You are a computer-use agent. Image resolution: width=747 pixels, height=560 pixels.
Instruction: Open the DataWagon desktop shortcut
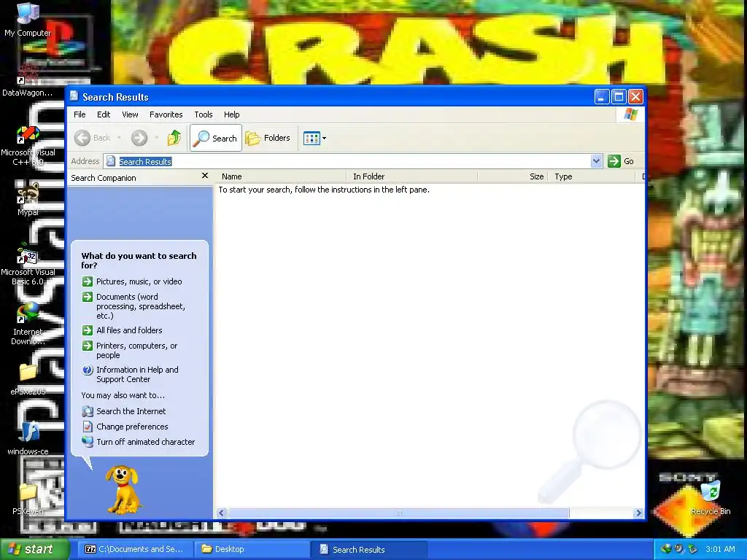point(28,80)
